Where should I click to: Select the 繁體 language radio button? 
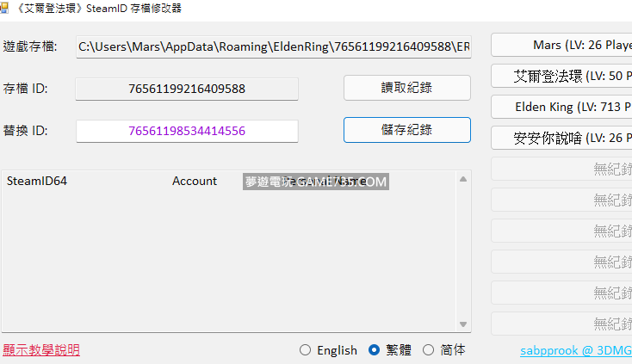point(374,350)
